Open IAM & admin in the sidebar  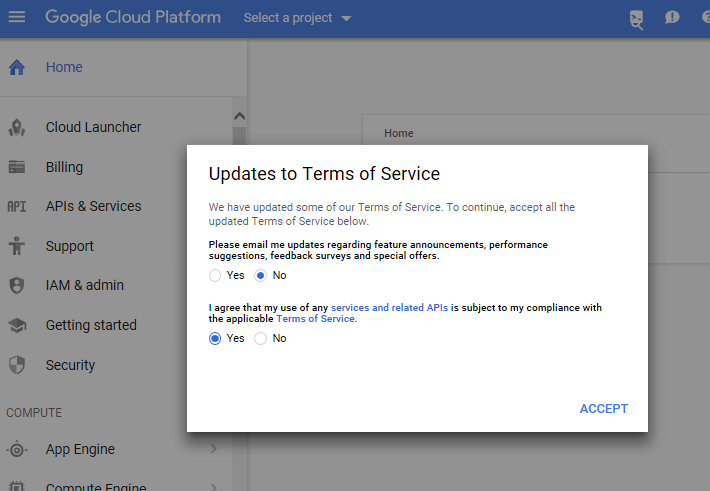tap(85, 285)
